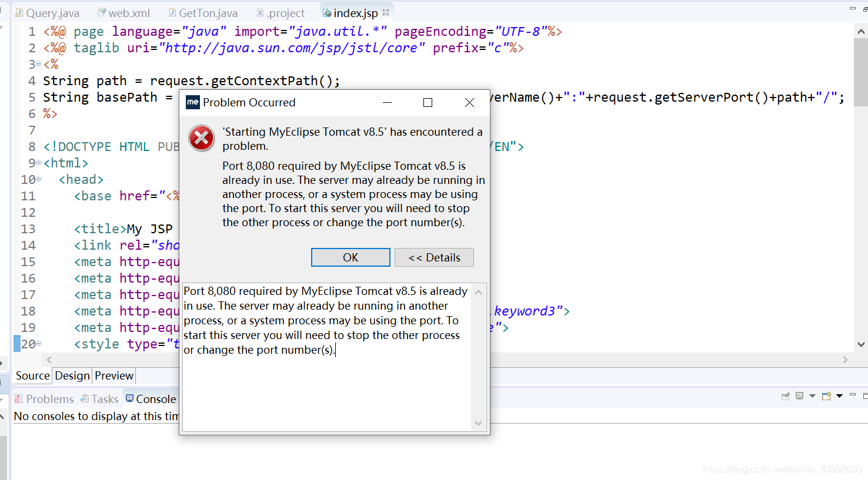The height and width of the screenshot is (480, 868).
Task: Click 'keyword3">' text on line 18
Action: click(532, 311)
